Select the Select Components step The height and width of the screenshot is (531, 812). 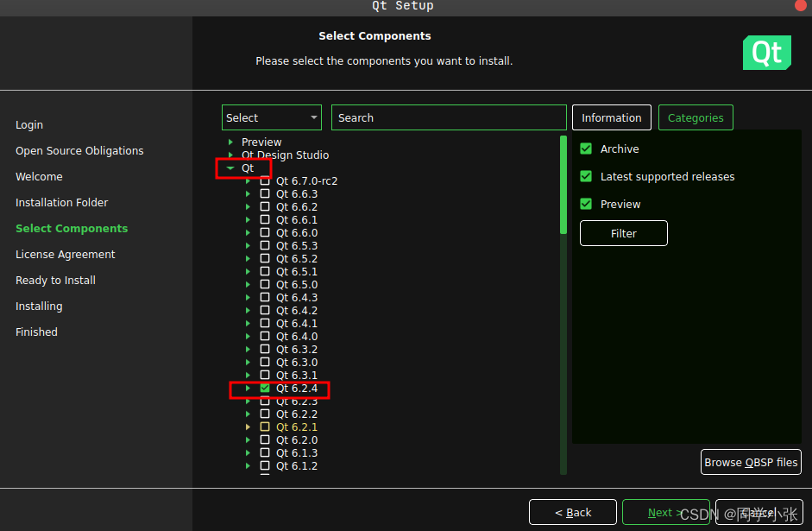(x=72, y=229)
